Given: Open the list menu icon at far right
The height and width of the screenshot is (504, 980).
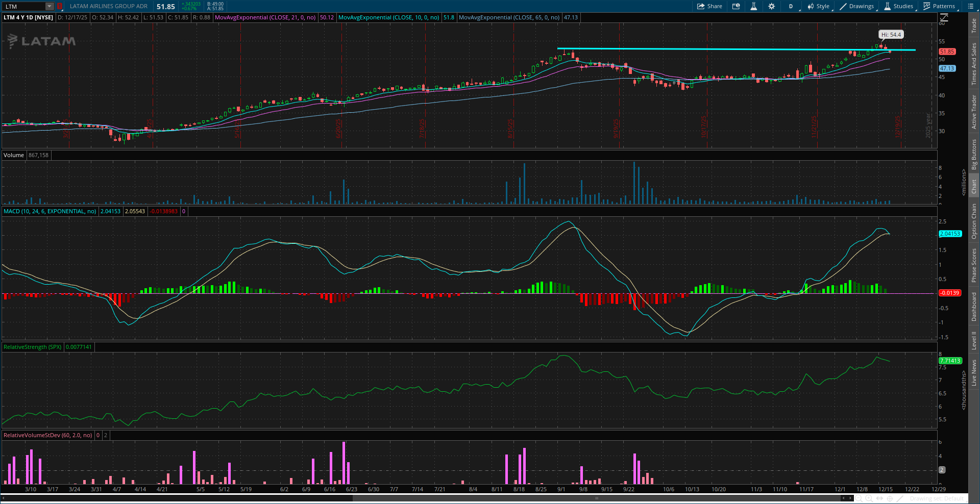Looking at the screenshot, I should coord(970,6).
